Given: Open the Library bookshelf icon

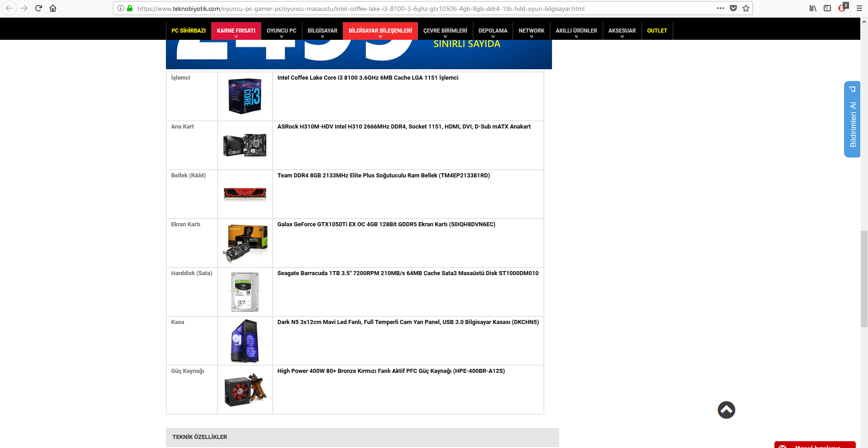Looking at the screenshot, I should click(x=813, y=8).
